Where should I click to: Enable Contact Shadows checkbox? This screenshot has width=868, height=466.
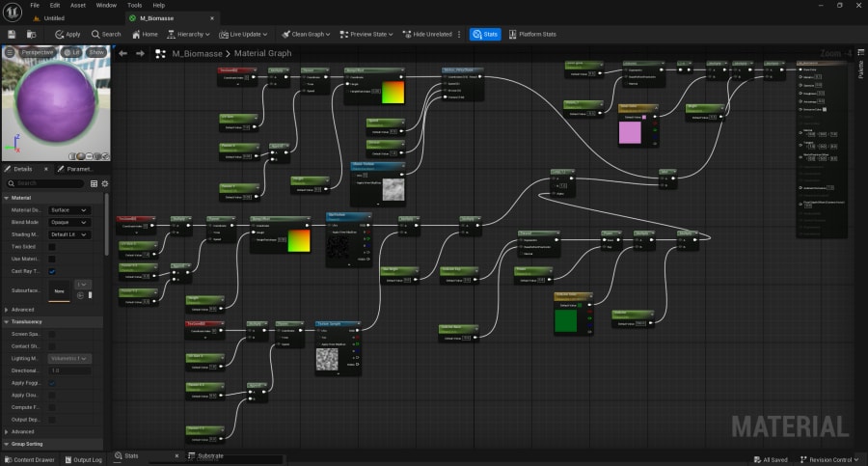[51, 346]
